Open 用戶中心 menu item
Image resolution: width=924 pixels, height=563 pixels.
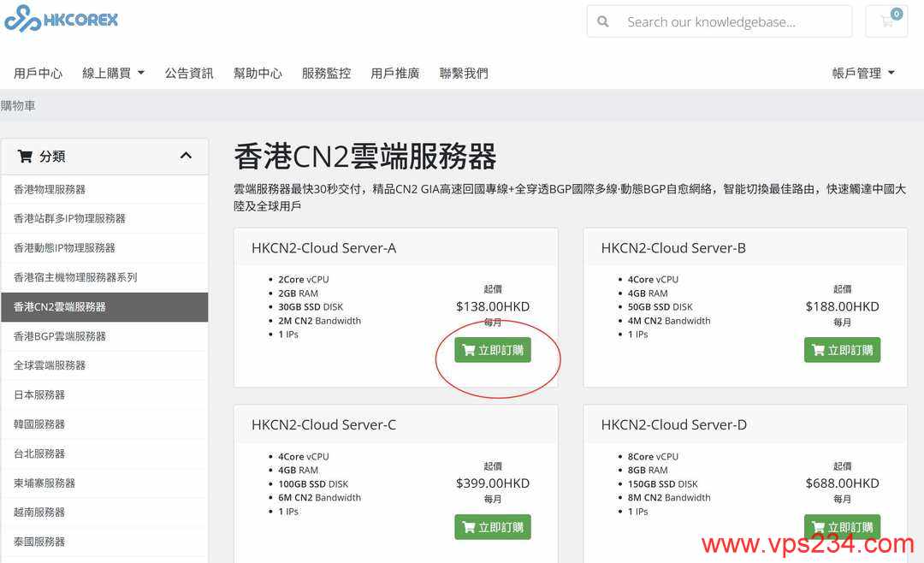pyautogui.click(x=38, y=73)
